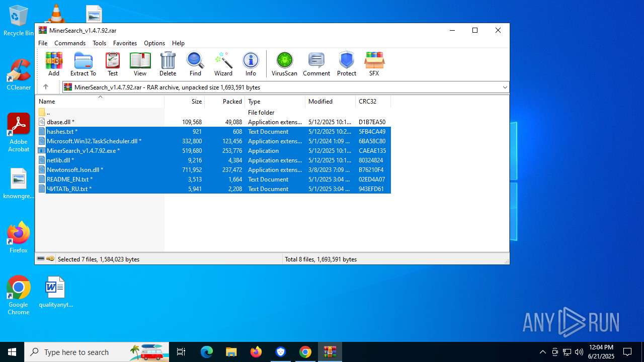Open the qualityanyt Word document on desktop
The height and width of the screenshot is (362, 644).
tap(55, 292)
